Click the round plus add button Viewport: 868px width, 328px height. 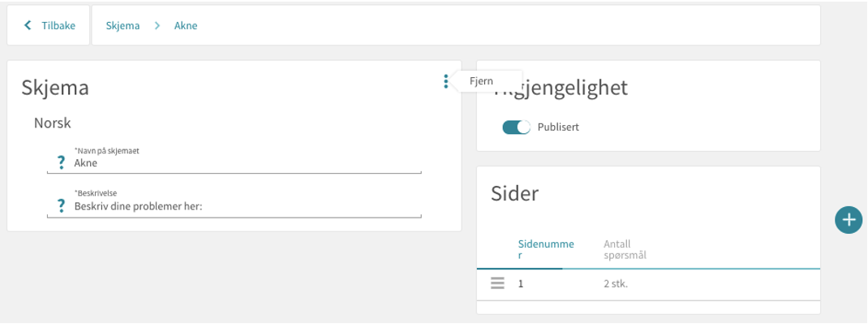point(849,220)
